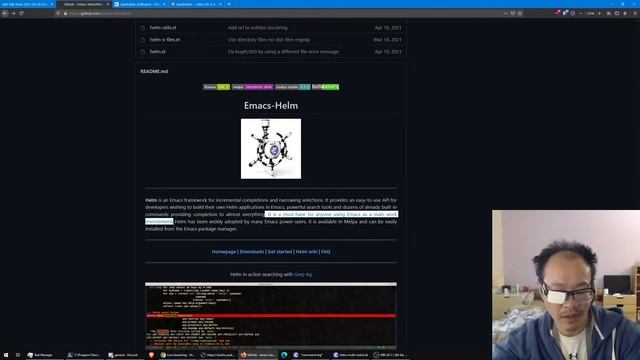Click the commit date in the helm.el row
The width and height of the screenshot is (640, 360).
click(x=388, y=52)
